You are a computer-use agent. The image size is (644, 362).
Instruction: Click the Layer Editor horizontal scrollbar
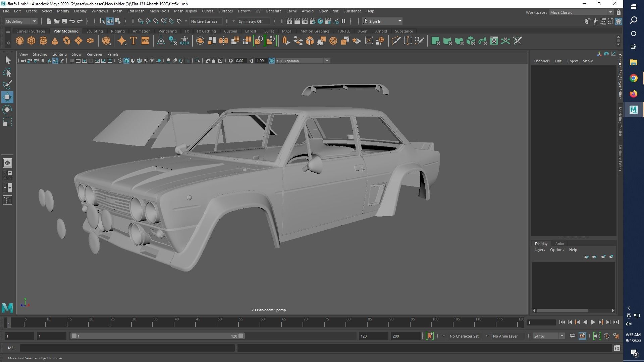pyautogui.click(x=562, y=310)
